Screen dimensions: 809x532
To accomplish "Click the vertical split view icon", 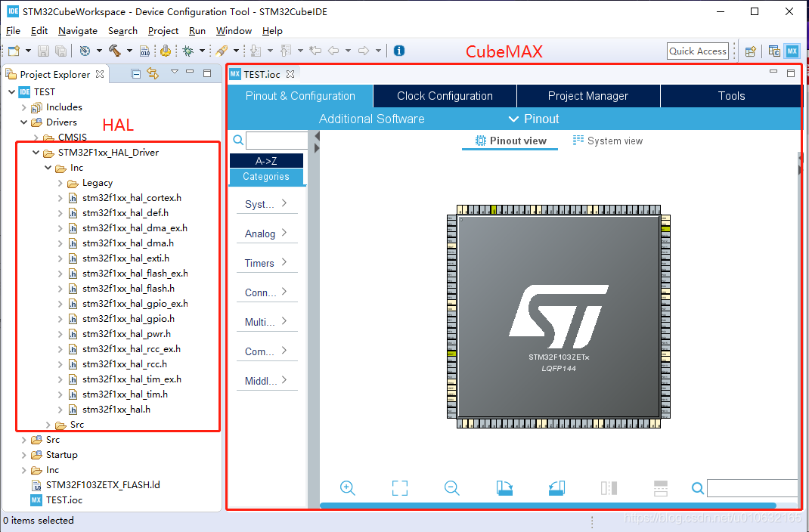I will point(609,487).
